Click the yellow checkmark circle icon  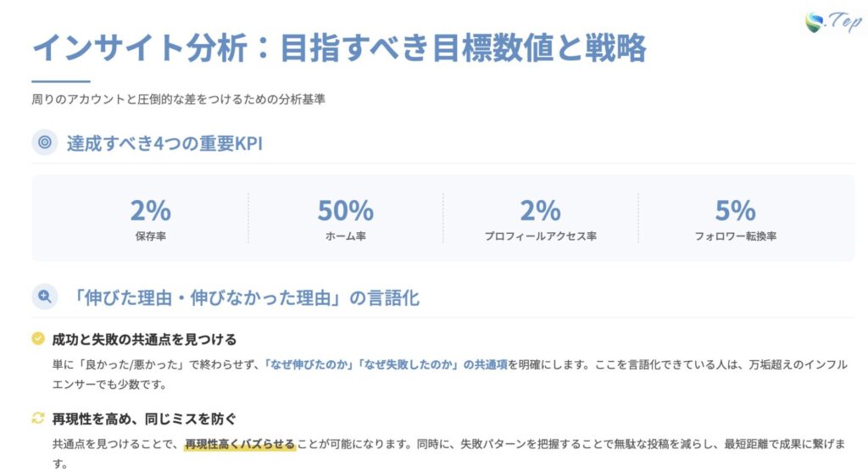pos(37,339)
